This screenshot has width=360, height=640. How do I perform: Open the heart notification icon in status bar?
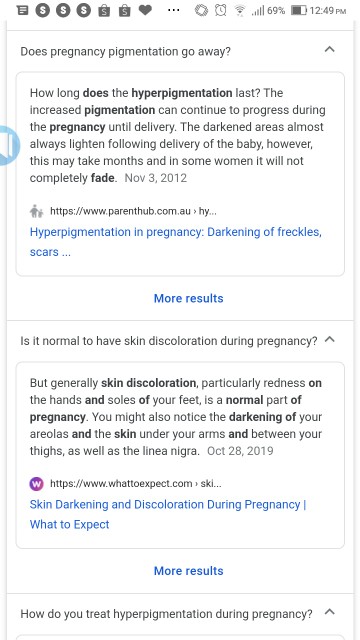(145, 10)
